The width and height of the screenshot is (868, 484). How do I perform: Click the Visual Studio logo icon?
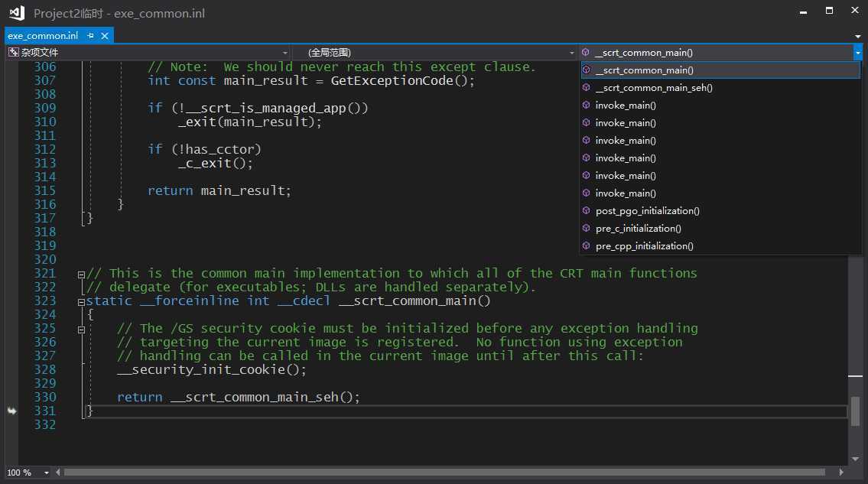(x=17, y=13)
